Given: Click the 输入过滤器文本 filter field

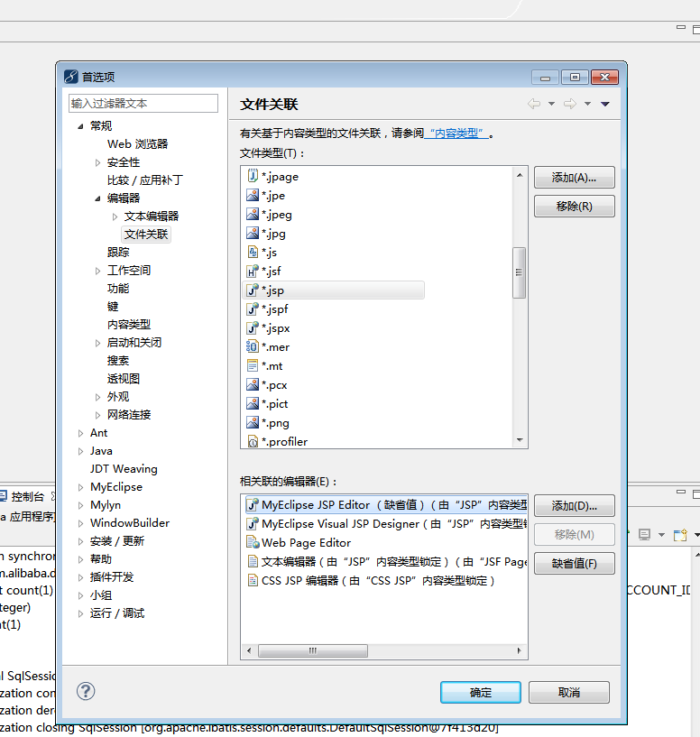Looking at the screenshot, I should [x=143, y=104].
